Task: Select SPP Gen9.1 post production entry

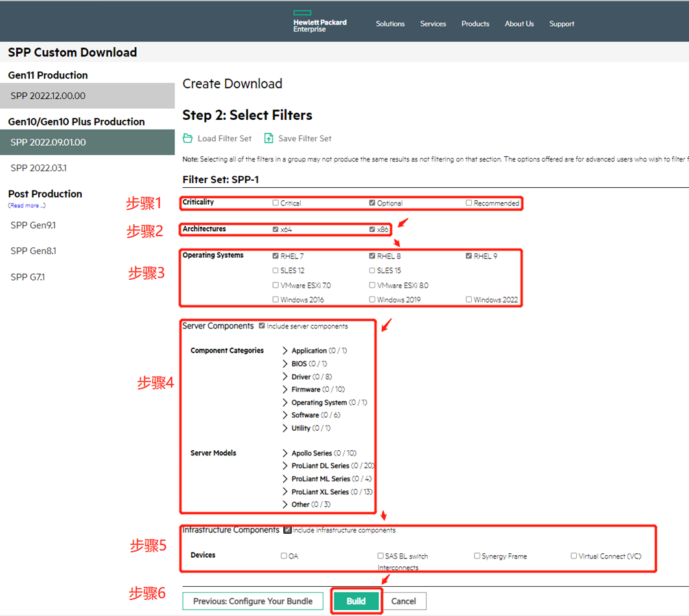Action: click(33, 225)
